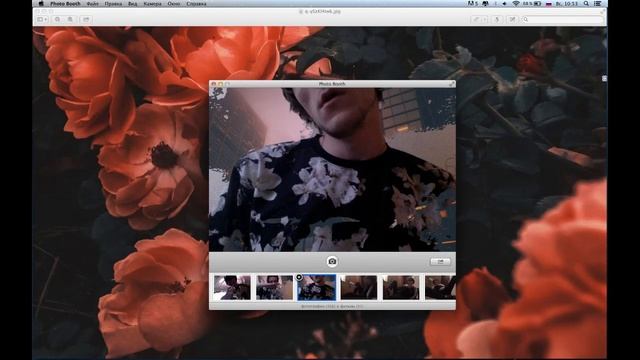
Task: Click the share icon in Preview toolbar
Action: coord(86,19)
